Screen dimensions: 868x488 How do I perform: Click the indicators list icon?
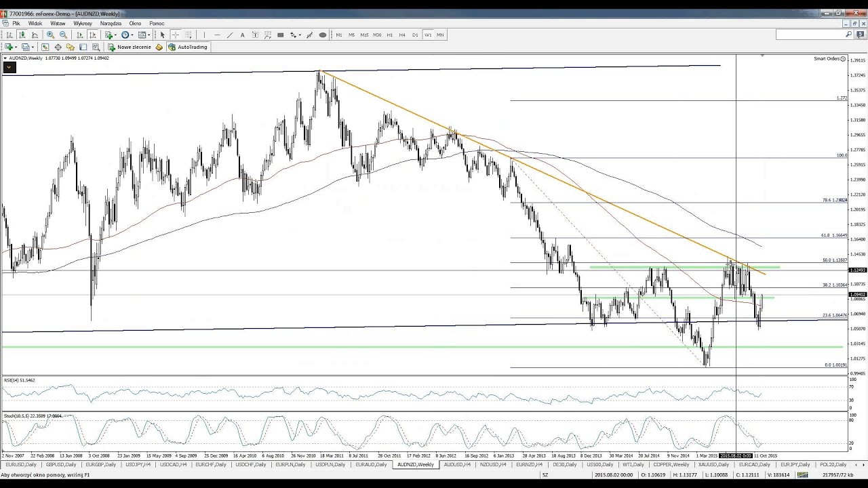click(x=108, y=35)
